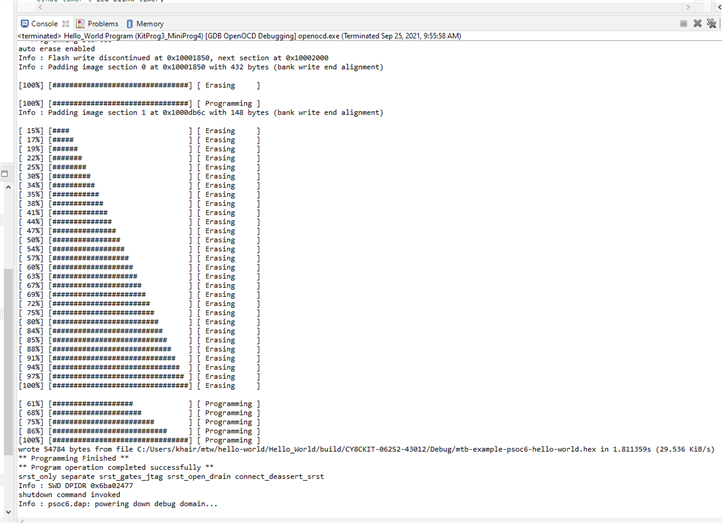Remove the terminated launch with the single X icon

pos(698,23)
